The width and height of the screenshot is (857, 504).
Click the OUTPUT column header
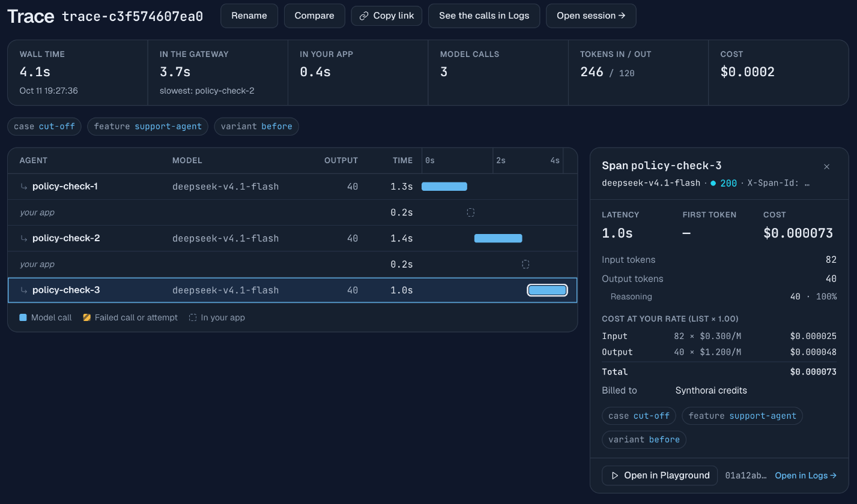(x=341, y=161)
